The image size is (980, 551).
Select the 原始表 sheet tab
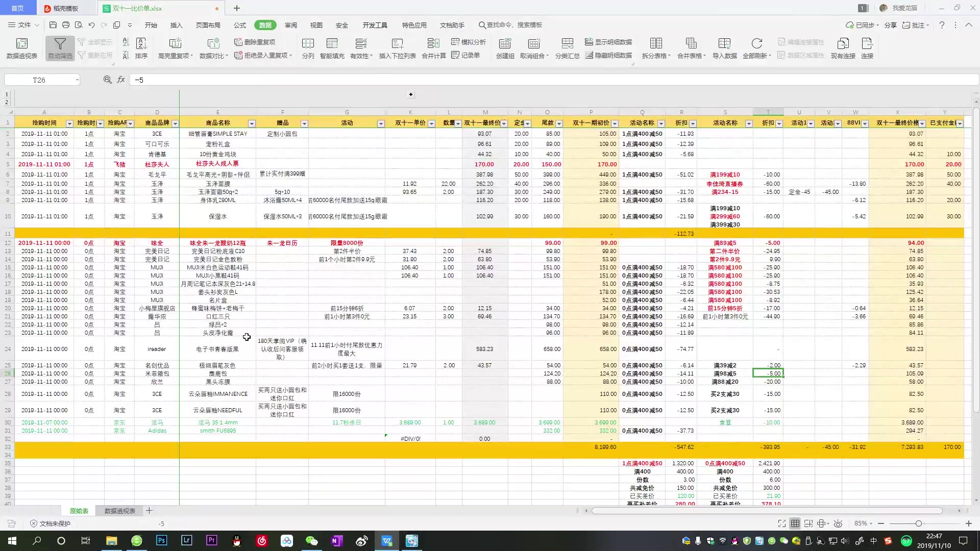pyautogui.click(x=79, y=511)
